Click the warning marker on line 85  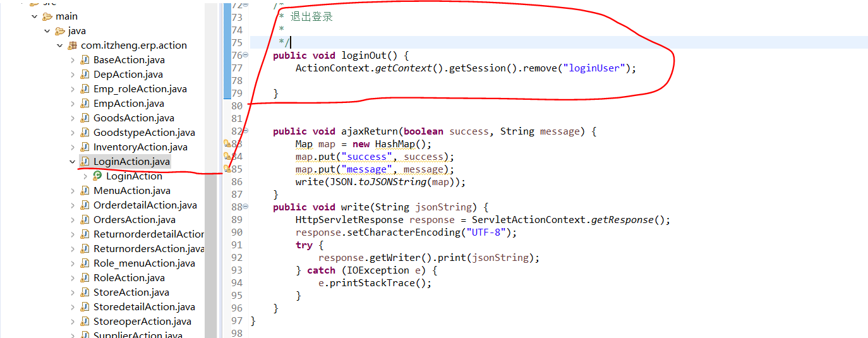coord(227,169)
